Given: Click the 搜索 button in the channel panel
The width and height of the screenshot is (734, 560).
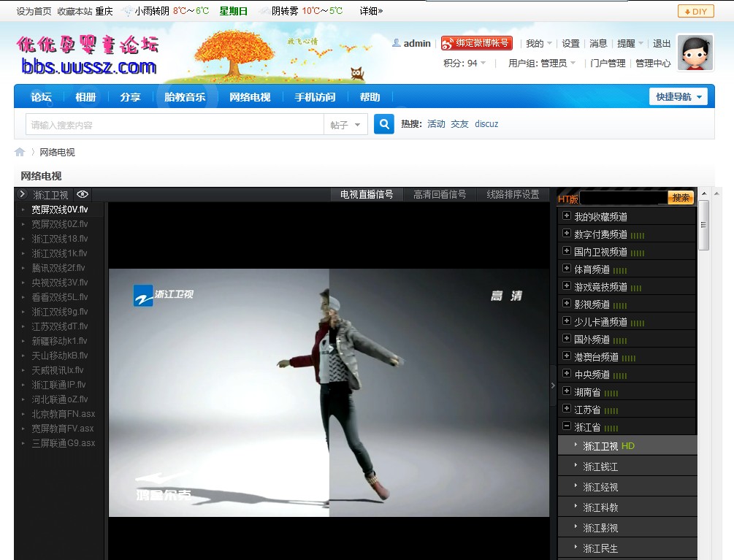Looking at the screenshot, I should [682, 197].
